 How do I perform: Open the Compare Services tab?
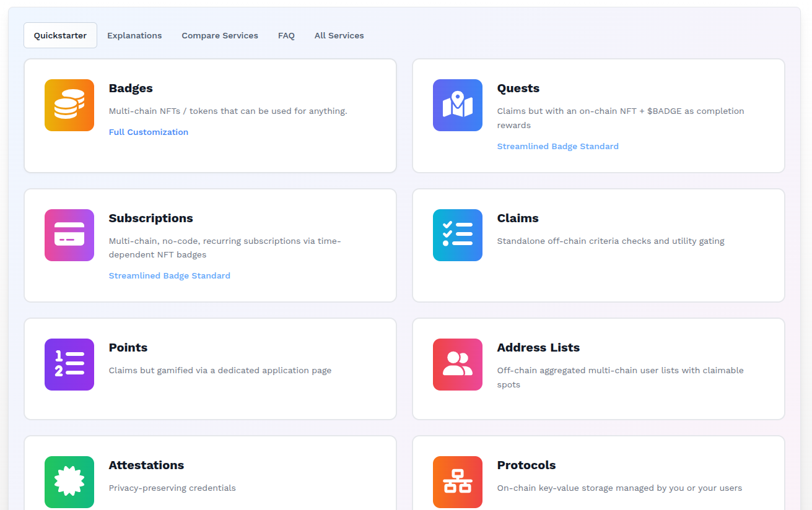tap(220, 36)
